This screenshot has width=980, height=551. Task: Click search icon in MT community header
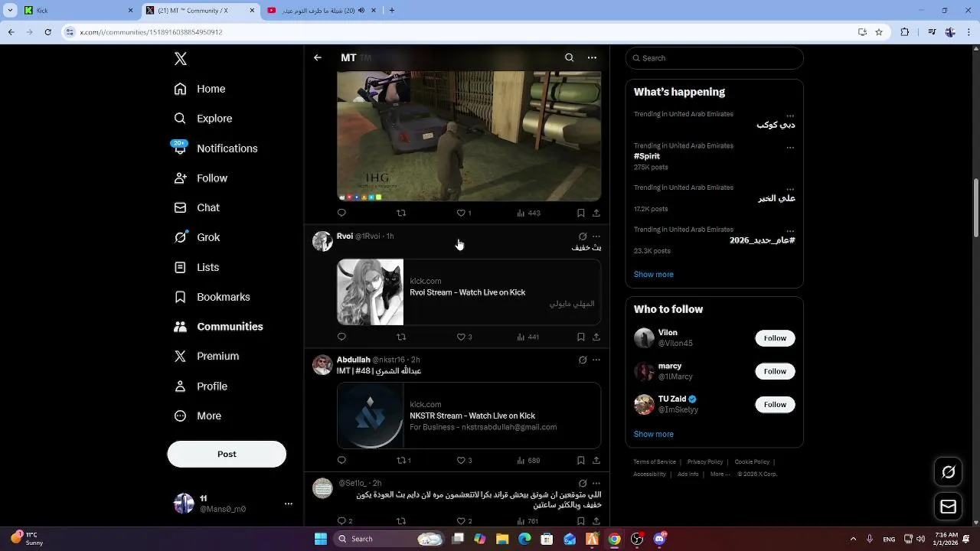[x=569, y=57]
